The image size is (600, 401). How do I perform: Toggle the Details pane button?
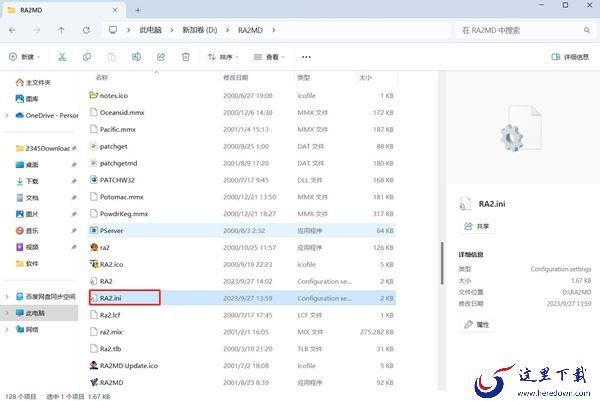click(x=570, y=57)
